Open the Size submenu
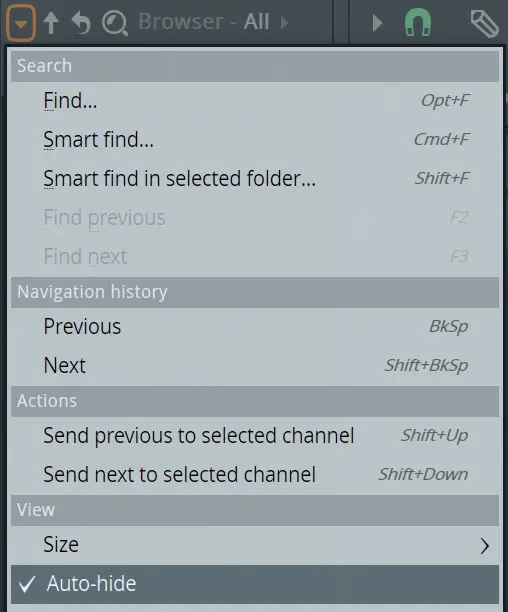This screenshot has height=612, width=508. tap(255, 545)
